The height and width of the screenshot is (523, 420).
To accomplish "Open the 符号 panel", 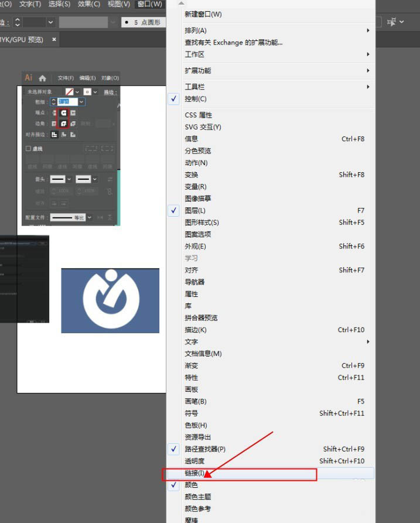I will pyautogui.click(x=271, y=413).
